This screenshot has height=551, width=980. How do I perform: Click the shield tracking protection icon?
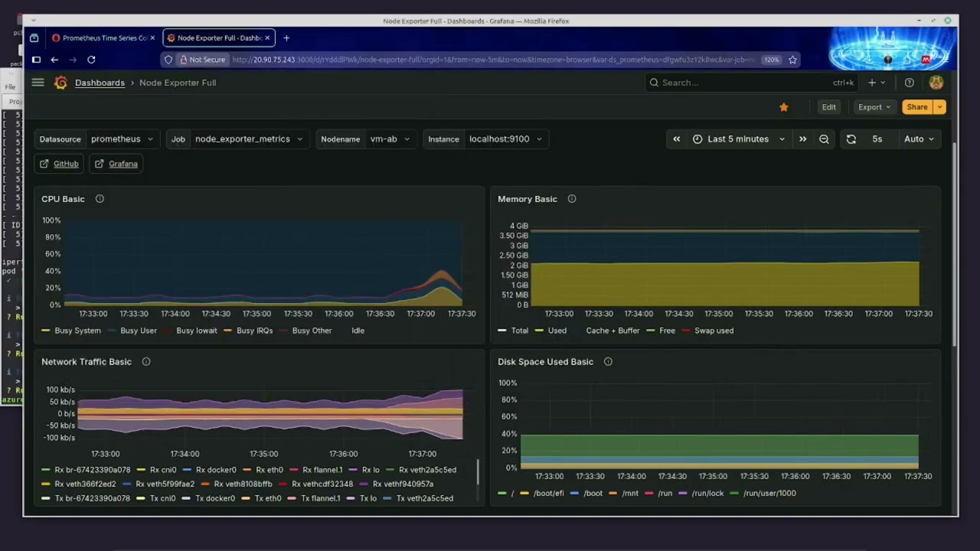pos(168,60)
